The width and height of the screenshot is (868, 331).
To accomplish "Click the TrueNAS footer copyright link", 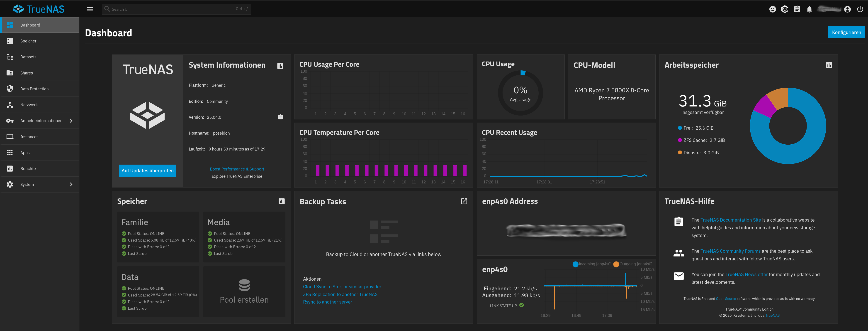I will [772, 316].
